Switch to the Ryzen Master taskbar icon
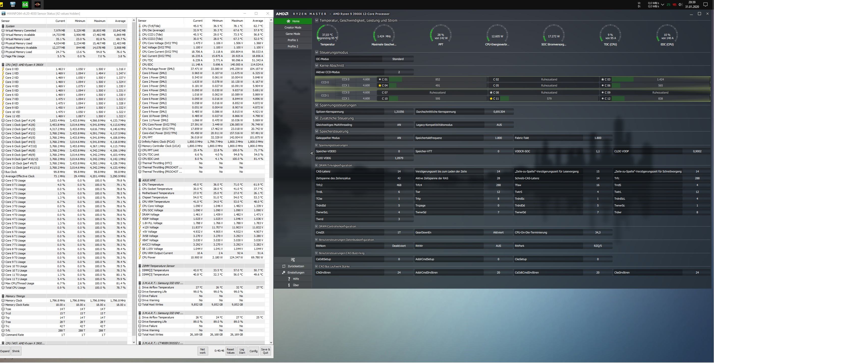The height and width of the screenshot is (363, 868). tap(37, 4)
